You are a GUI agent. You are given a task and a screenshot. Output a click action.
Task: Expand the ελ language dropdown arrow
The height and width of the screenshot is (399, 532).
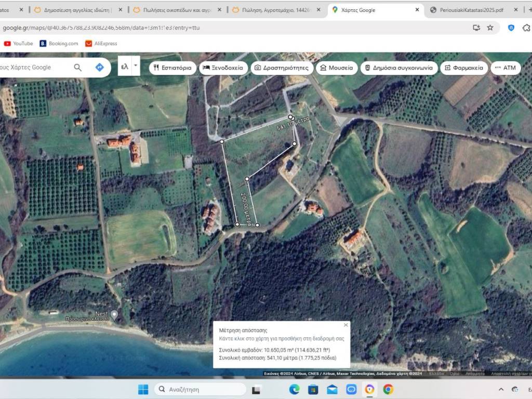pos(136,66)
